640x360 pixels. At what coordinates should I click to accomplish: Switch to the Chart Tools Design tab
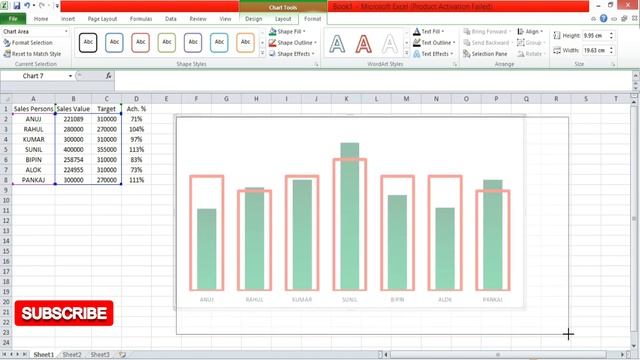pyautogui.click(x=253, y=19)
